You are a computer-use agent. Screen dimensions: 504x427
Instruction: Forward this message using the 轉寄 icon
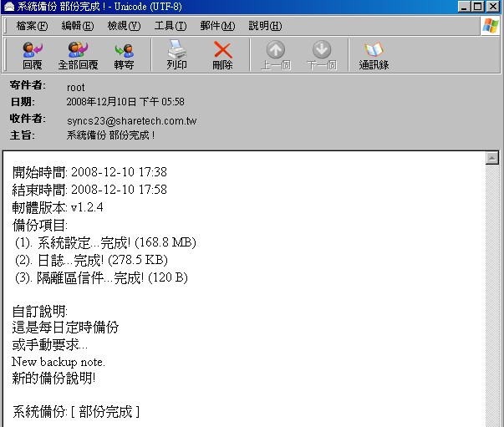point(124,55)
